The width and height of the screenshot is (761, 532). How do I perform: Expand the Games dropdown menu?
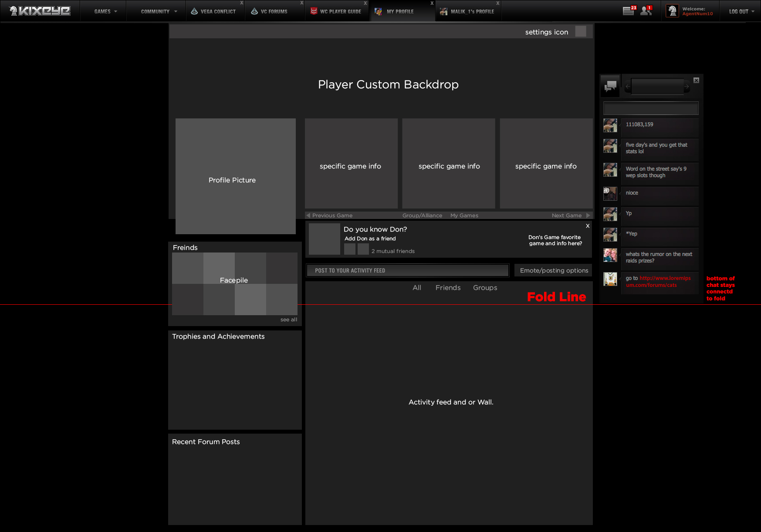tap(105, 11)
